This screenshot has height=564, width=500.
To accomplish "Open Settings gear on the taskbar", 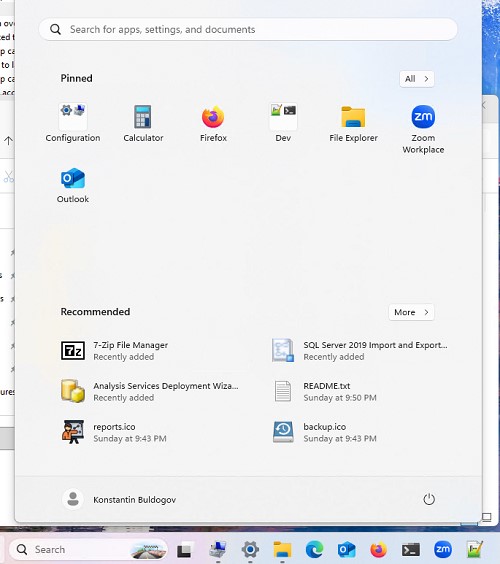I will pyautogui.click(x=250, y=550).
